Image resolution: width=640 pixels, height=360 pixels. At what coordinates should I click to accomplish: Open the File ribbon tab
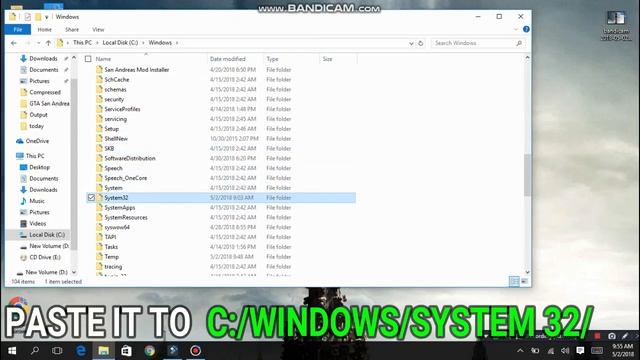(x=18, y=29)
